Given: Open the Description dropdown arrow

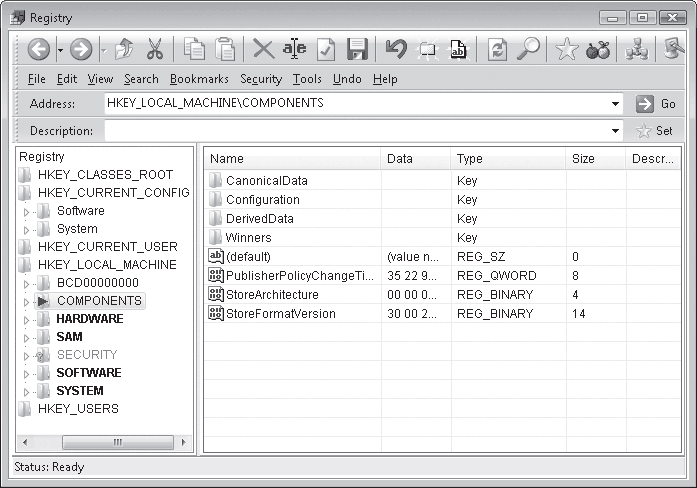Looking at the screenshot, I should [615, 131].
